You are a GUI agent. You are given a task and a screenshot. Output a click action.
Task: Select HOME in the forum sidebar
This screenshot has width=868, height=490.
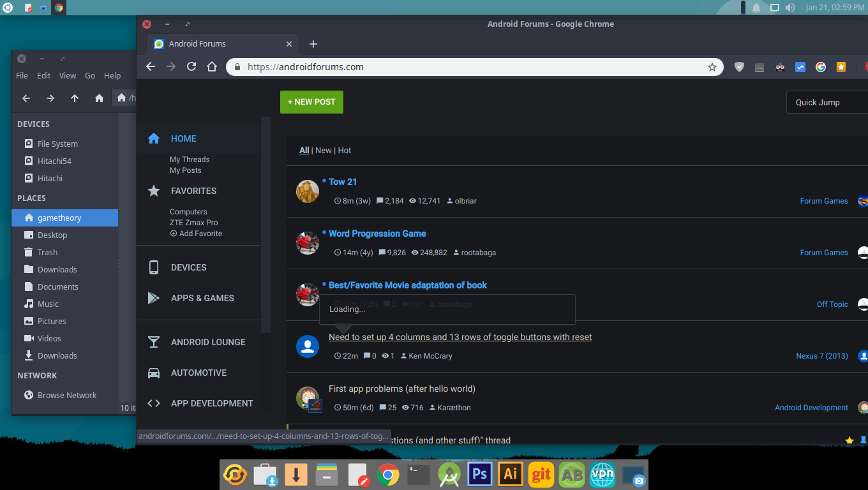tap(184, 138)
